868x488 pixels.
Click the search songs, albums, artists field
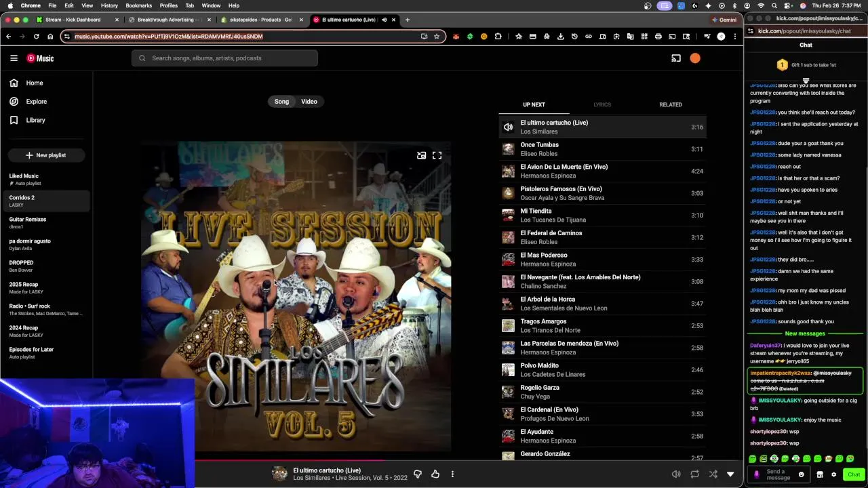point(224,58)
